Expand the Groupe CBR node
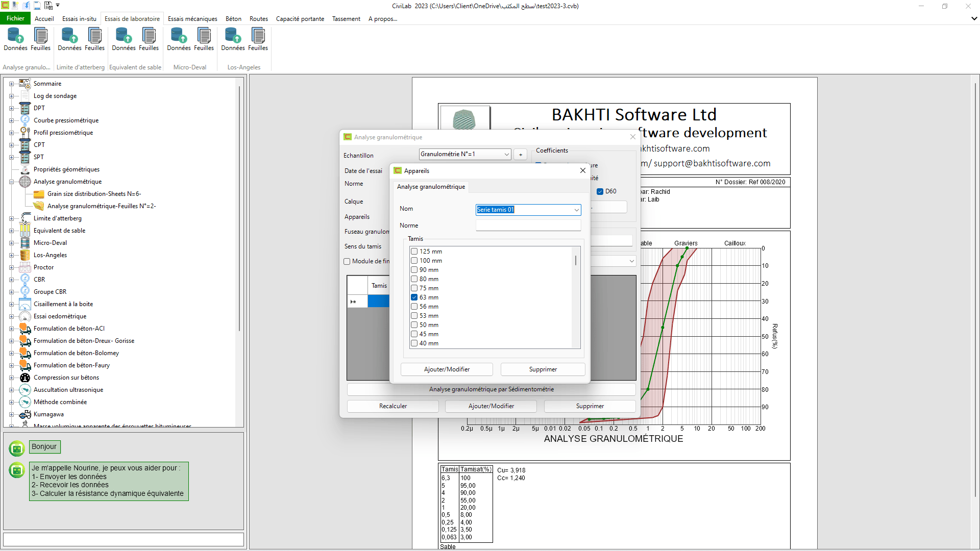The height and width of the screenshot is (551, 980). [x=11, y=292]
